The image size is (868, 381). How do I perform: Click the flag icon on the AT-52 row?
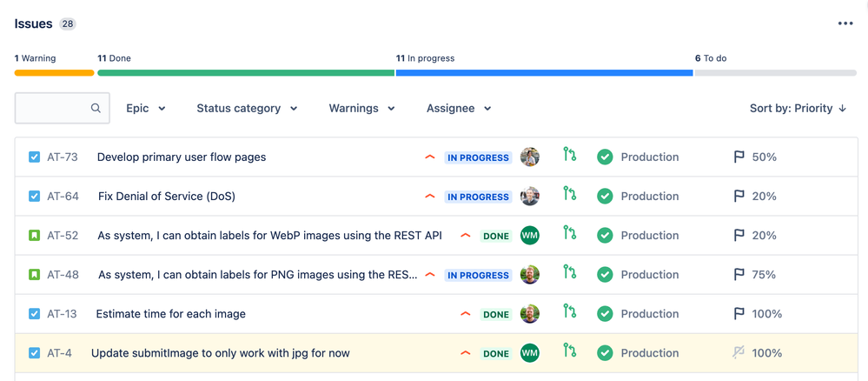739,236
